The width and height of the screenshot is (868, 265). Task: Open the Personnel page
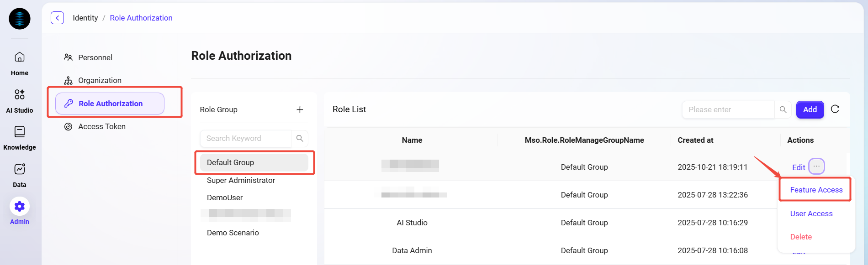(95, 57)
